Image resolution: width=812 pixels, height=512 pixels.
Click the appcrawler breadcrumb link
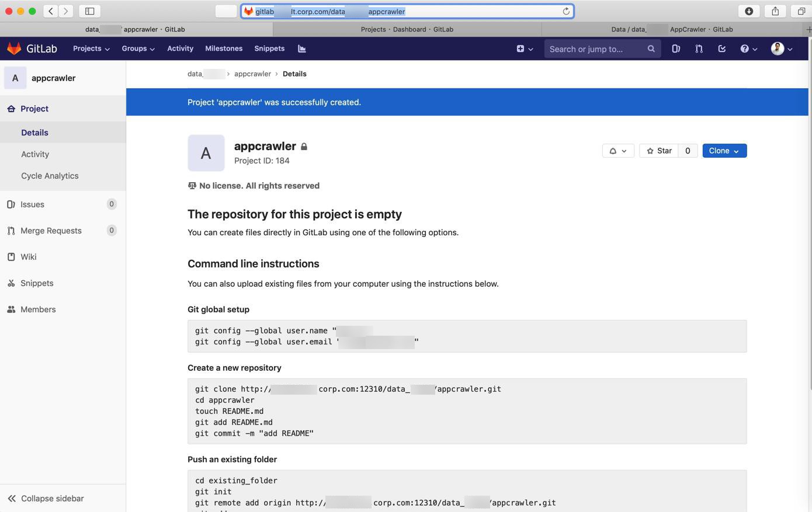pos(252,74)
